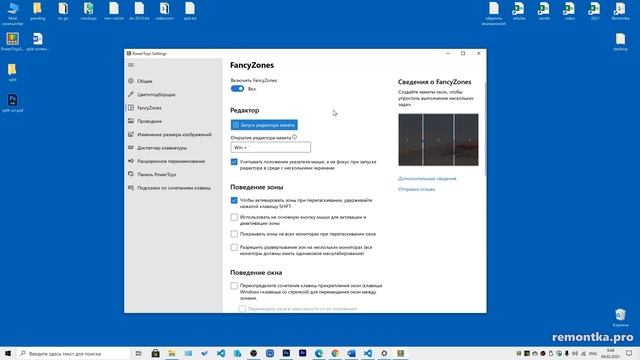Enable zones spanning several monitors
The image size is (640, 360).
pos(234,247)
